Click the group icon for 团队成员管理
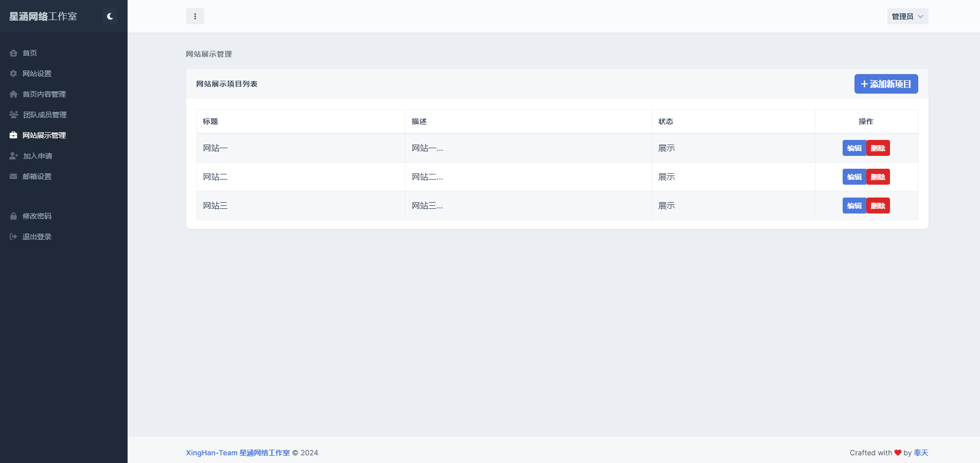 13,115
